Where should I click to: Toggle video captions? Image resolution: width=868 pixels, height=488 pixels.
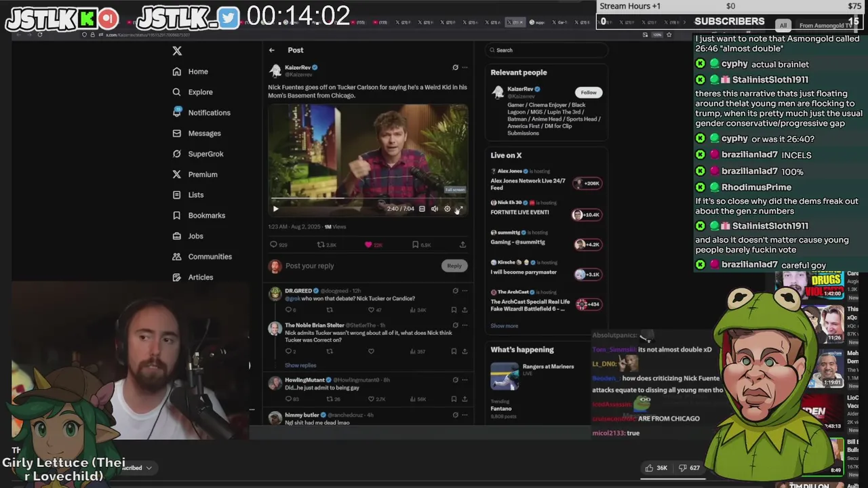422,209
